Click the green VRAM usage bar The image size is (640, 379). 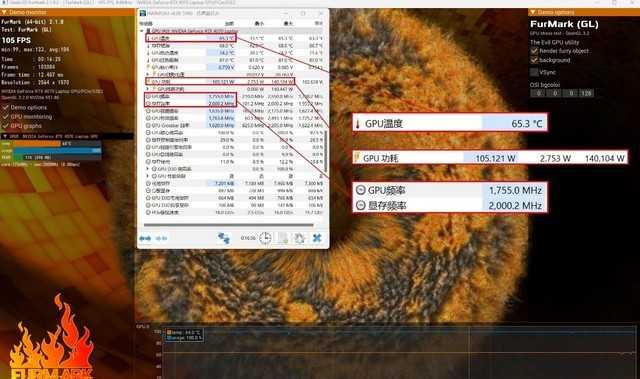click(18, 157)
